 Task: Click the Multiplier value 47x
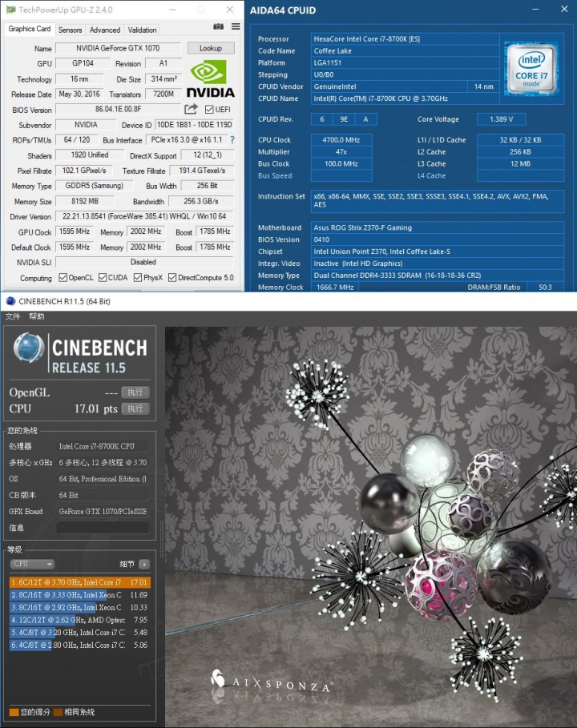(341, 152)
